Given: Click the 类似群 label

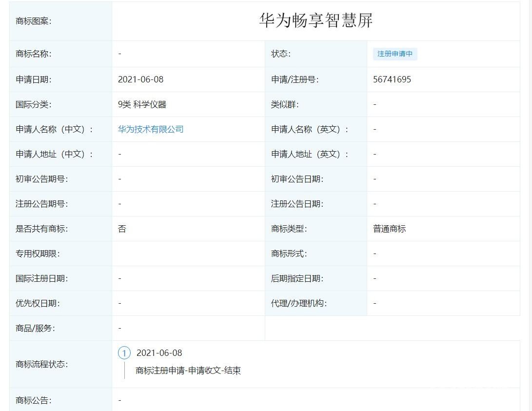Looking at the screenshot, I should [x=285, y=104].
